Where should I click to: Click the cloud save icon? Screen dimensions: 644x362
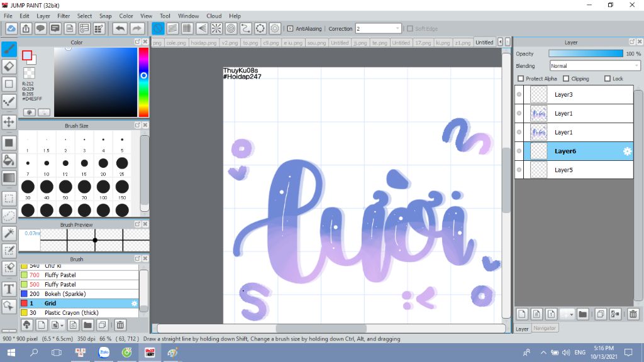point(11,28)
